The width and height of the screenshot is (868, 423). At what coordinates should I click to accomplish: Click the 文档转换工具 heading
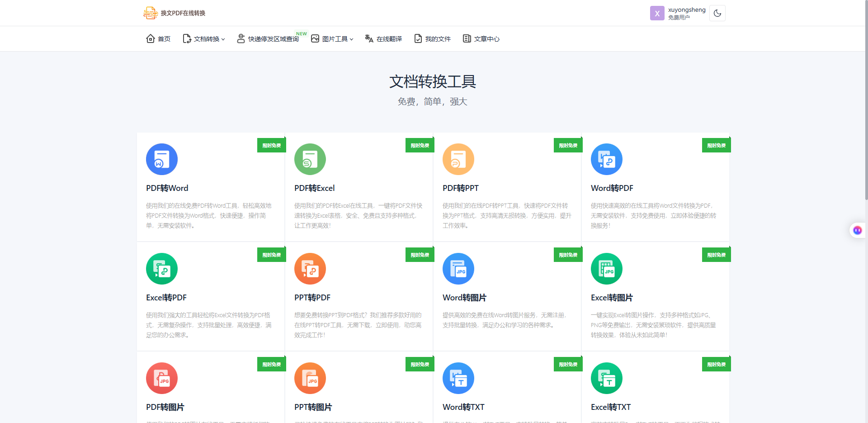433,81
